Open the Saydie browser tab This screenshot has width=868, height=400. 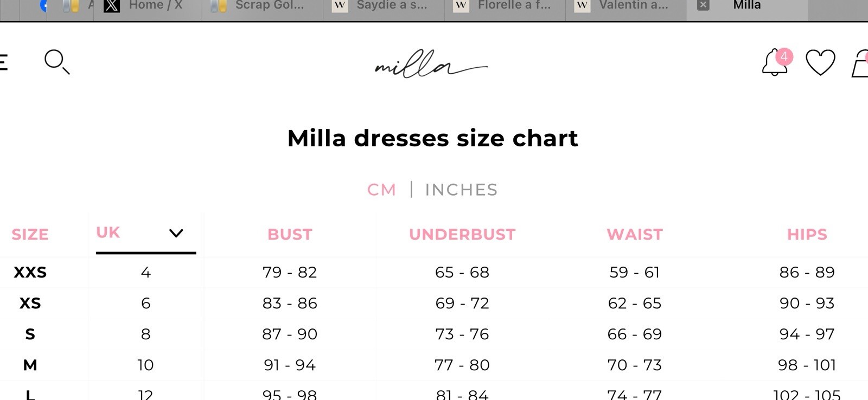[x=384, y=7]
